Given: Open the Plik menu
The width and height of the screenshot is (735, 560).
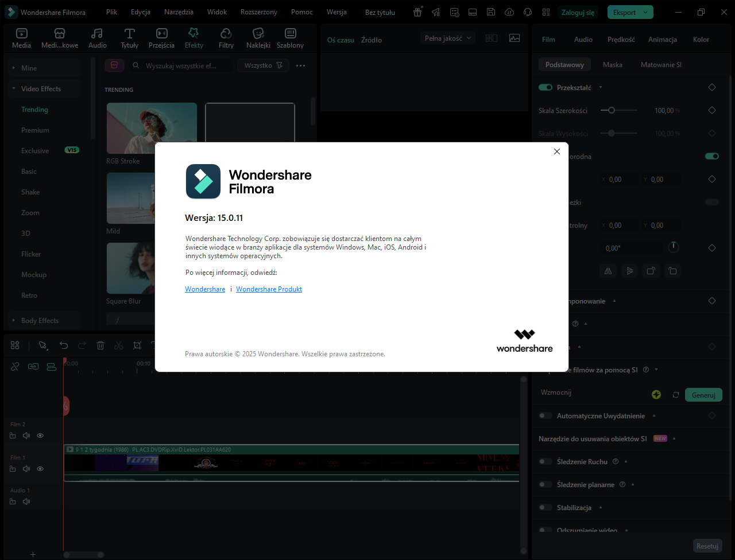Looking at the screenshot, I should click(x=111, y=12).
